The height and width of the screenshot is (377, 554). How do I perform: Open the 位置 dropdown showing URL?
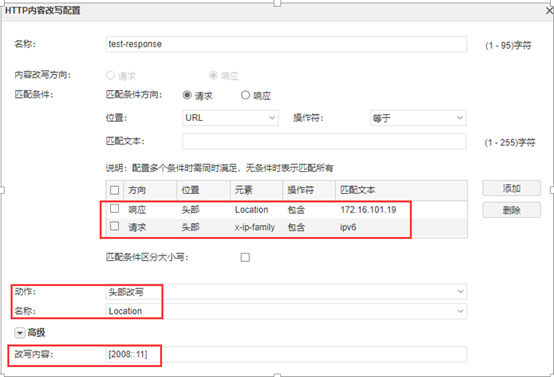click(x=230, y=118)
